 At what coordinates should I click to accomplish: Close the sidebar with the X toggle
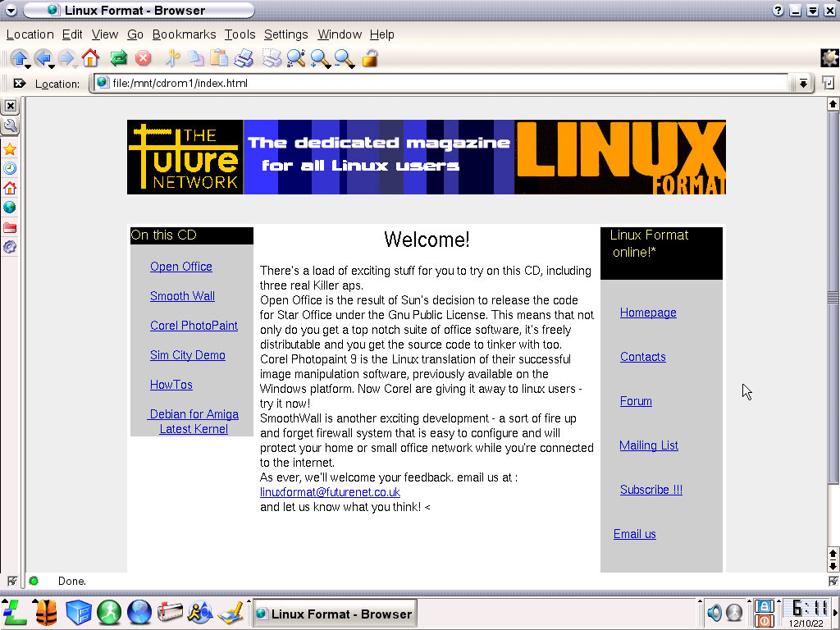point(10,106)
